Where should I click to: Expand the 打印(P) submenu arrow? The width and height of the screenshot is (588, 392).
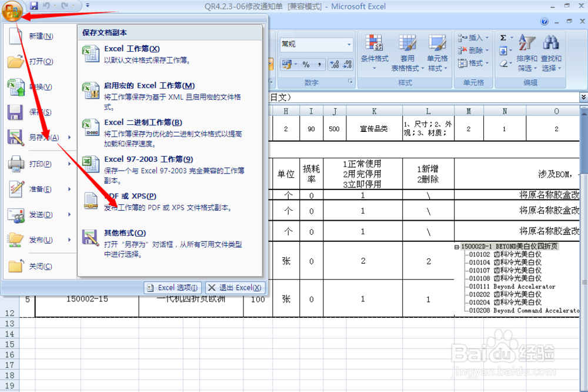point(70,164)
